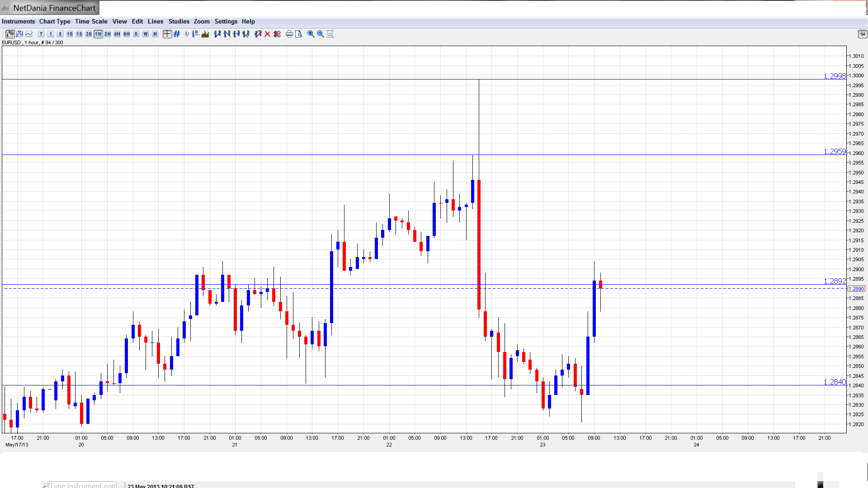Open print preview icon
The width and height of the screenshot is (868, 488).
pos(299,34)
